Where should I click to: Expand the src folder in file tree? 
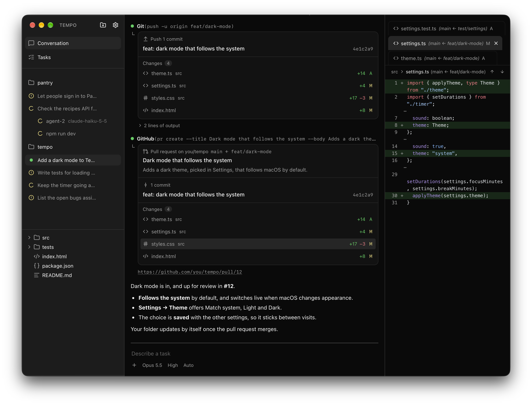(x=29, y=238)
